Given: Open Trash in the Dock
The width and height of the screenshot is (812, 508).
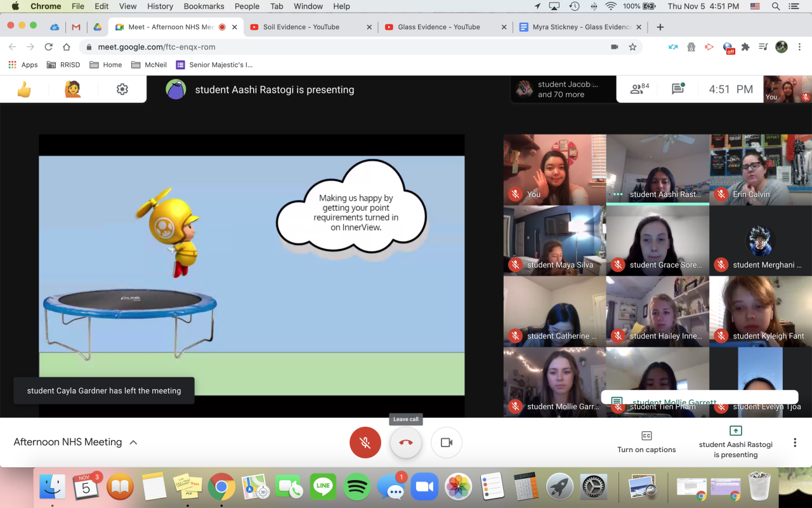Looking at the screenshot, I should coord(759,487).
